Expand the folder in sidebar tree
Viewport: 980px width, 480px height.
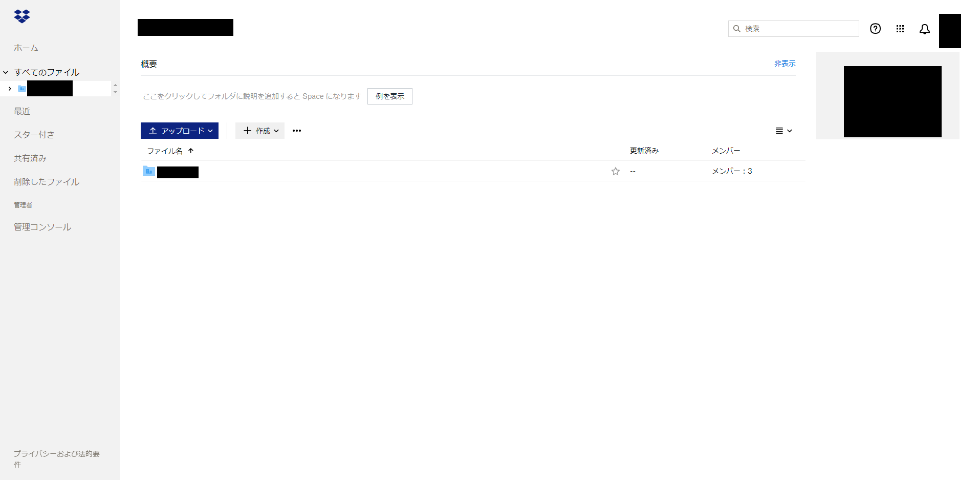click(10, 89)
